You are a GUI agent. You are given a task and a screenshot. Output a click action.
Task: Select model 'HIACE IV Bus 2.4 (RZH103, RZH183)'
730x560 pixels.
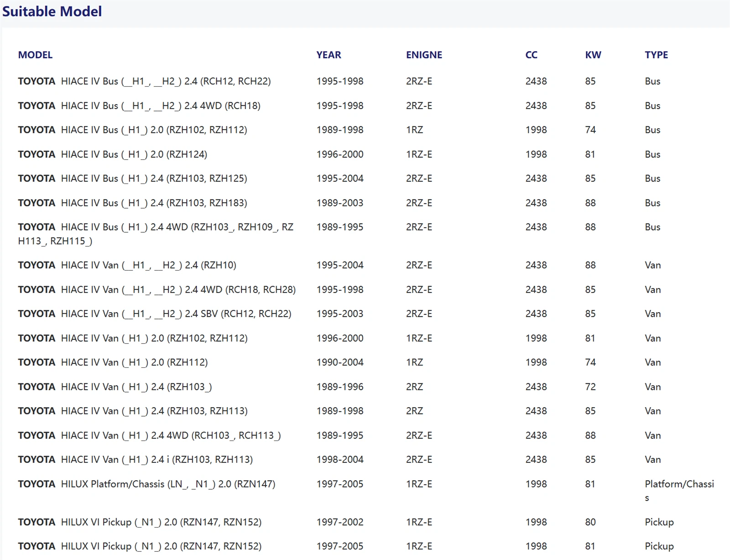[x=132, y=203]
